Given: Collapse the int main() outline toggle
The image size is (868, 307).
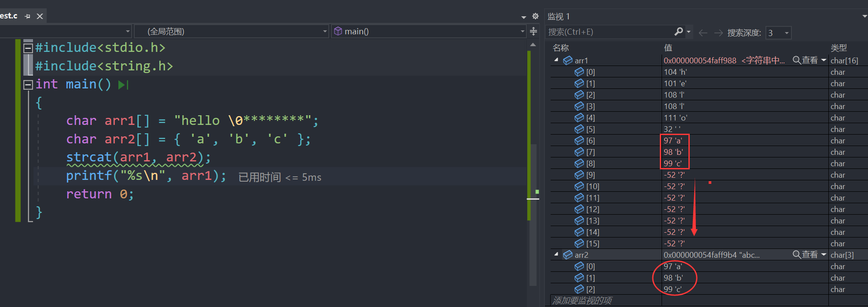Looking at the screenshot, I should point(28,84).
